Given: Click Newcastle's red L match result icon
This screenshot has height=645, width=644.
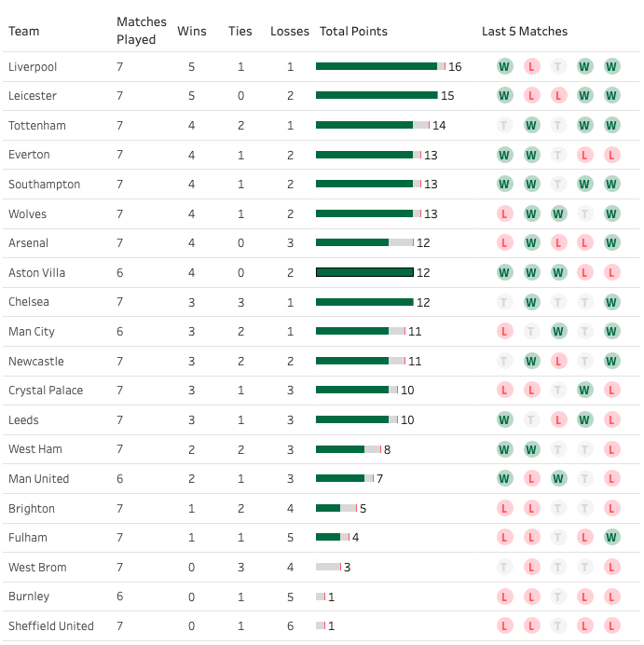Looking at the screenshot, I should tap(558, 361).
